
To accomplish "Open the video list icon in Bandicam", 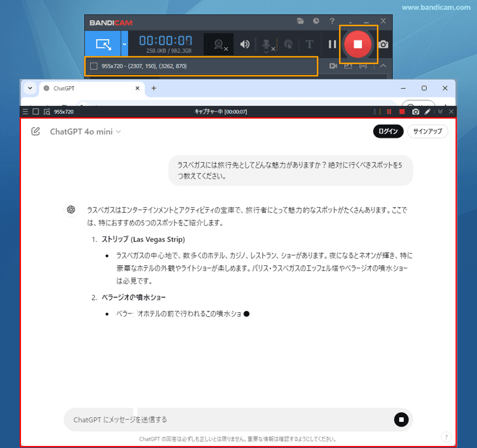I will [x=333, y=66].
